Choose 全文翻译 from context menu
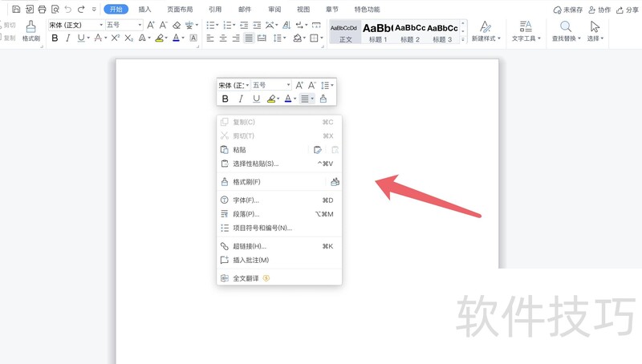Image resolution: width=642 pixels, height=364 pixels. click(279, 278)
